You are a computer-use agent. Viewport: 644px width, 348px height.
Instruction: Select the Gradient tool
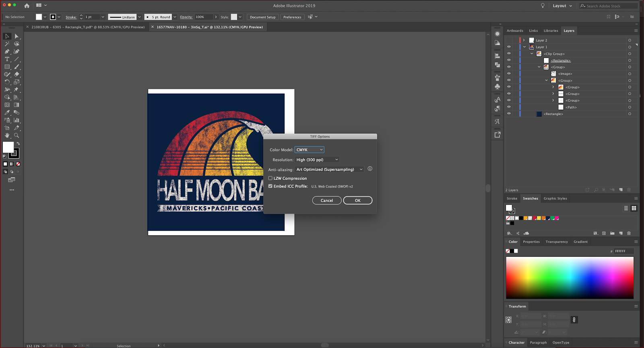pyautogui.click(x=17, y=105)
